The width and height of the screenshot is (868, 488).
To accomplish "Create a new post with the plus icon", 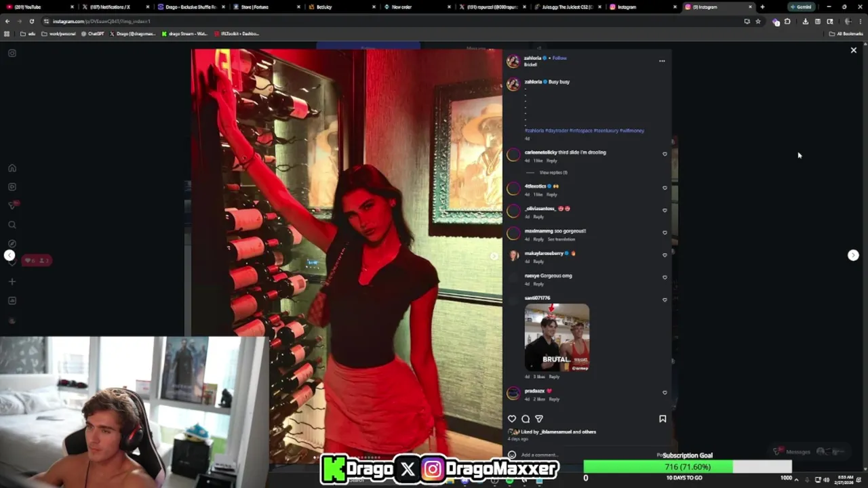I will (12, 281).
